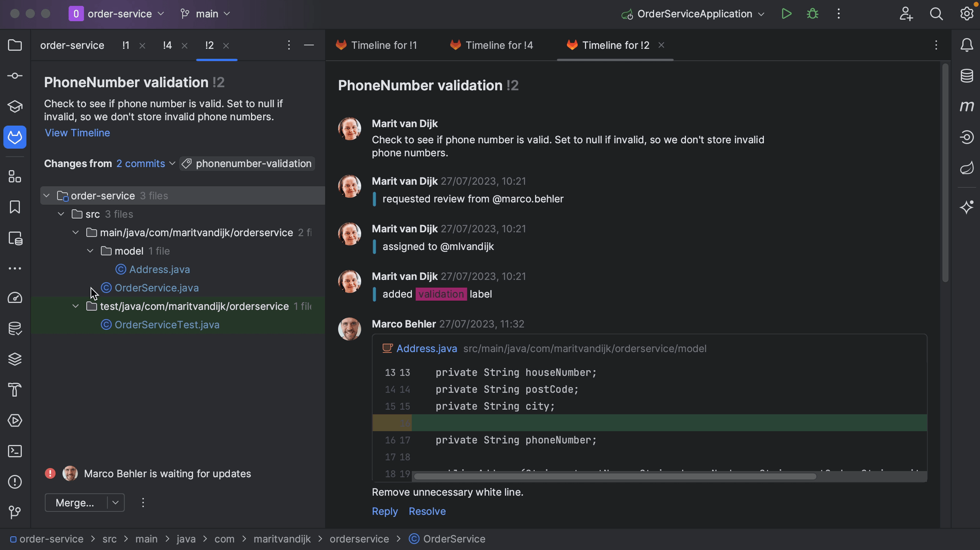The image size is (980, 550).
Task: Open the Maven tool window
Action: (x=967, y=106)
